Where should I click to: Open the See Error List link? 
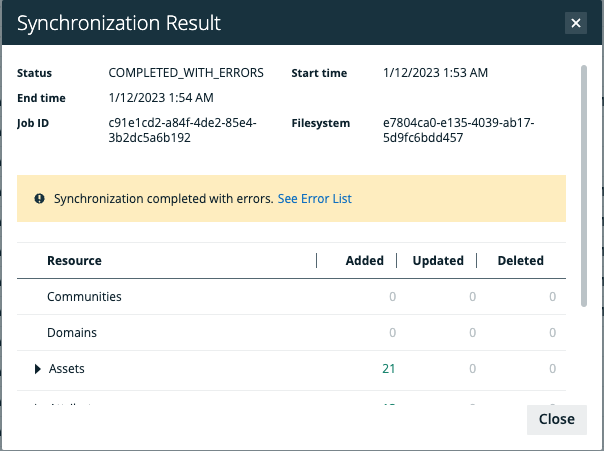click(314, 199)
